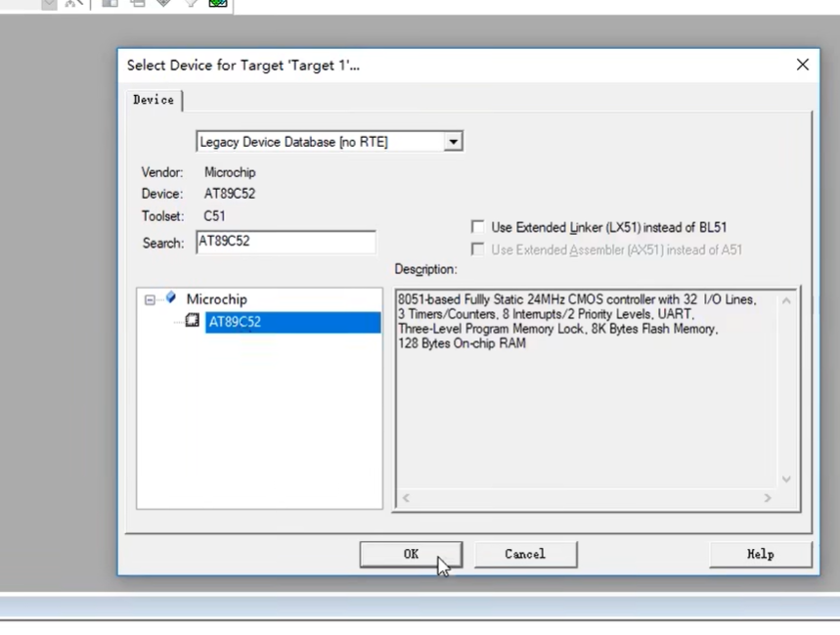Enable Use Extended Linker (LX51) checkbox
This screenshot has height=635, width=840.
click(x=477, y=227)
